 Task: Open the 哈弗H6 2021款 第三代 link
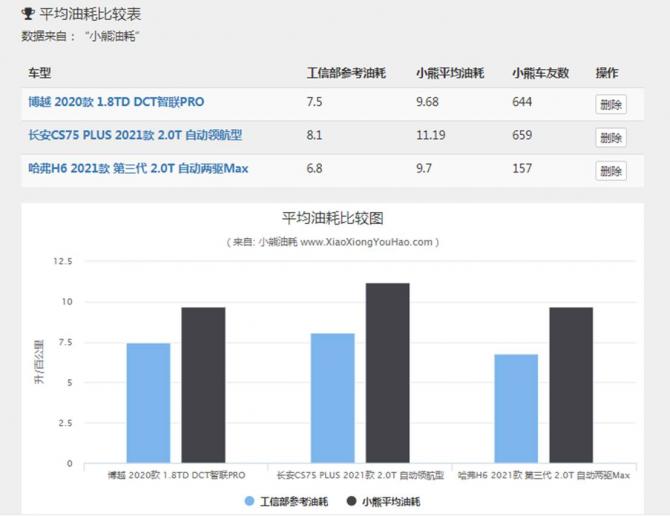(x=138, y=169)
